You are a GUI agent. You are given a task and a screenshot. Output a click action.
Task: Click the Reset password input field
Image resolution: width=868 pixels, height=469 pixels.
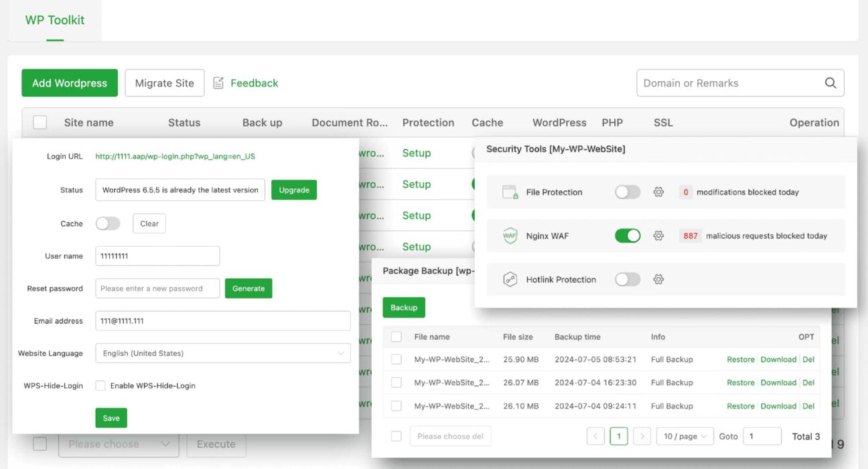[157, 288]
